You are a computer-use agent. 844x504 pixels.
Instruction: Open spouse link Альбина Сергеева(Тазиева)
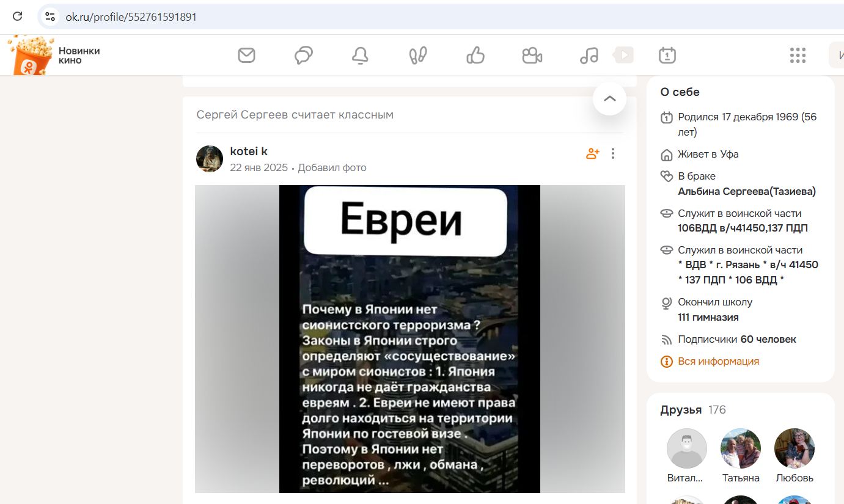point(747,191)
